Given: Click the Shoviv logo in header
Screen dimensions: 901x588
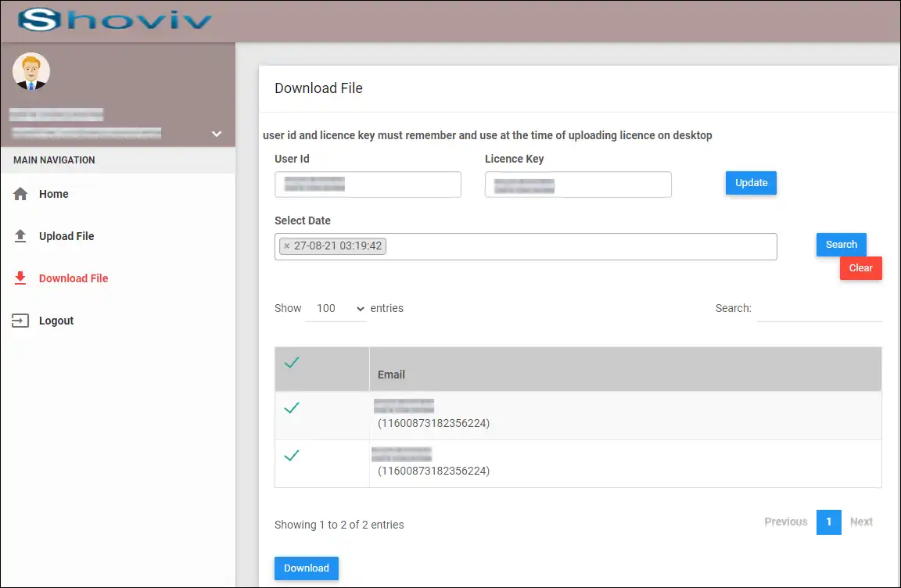Looking at the screenshot, I should tap(115, 20).
